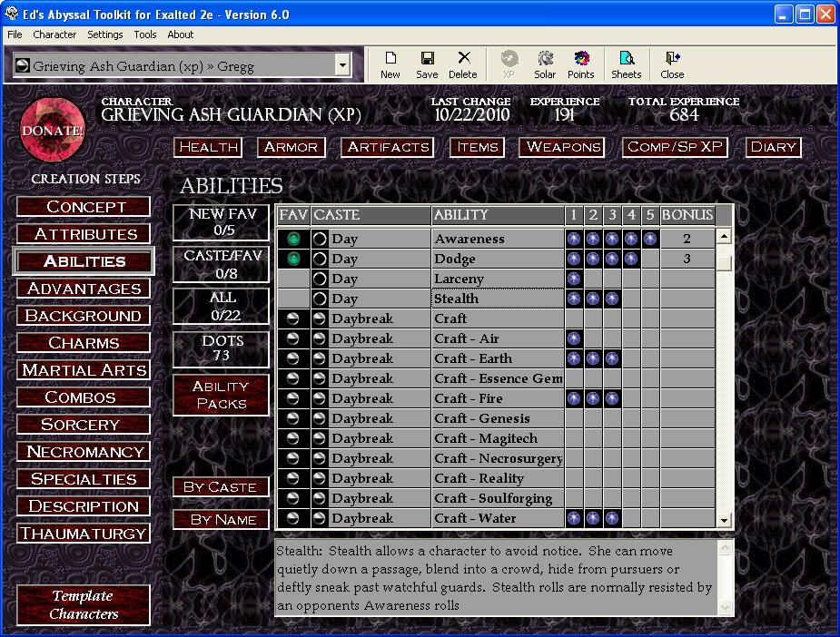Click the Dodge bonus value 3

pos(687,260)
